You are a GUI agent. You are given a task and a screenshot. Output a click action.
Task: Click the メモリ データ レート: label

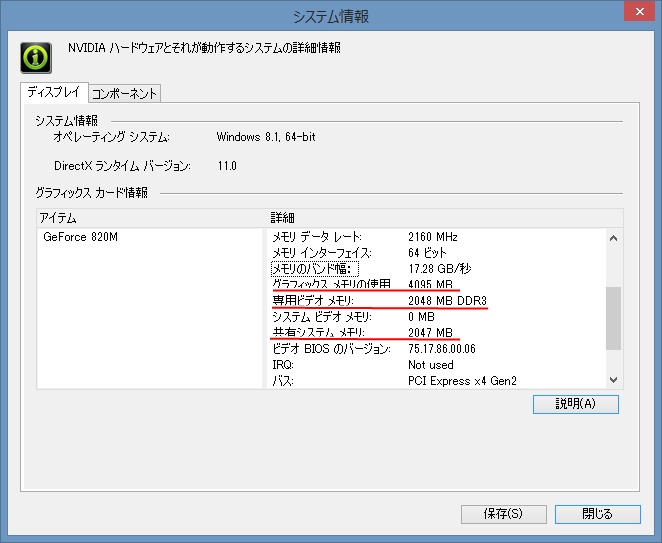point(317,237)
